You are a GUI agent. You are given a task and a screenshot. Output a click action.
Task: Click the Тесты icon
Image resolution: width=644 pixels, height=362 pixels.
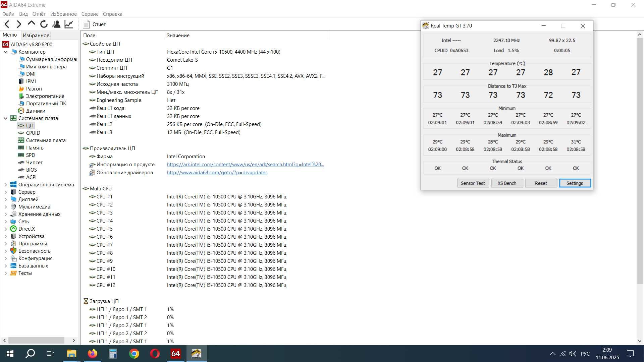pos(13,273)
